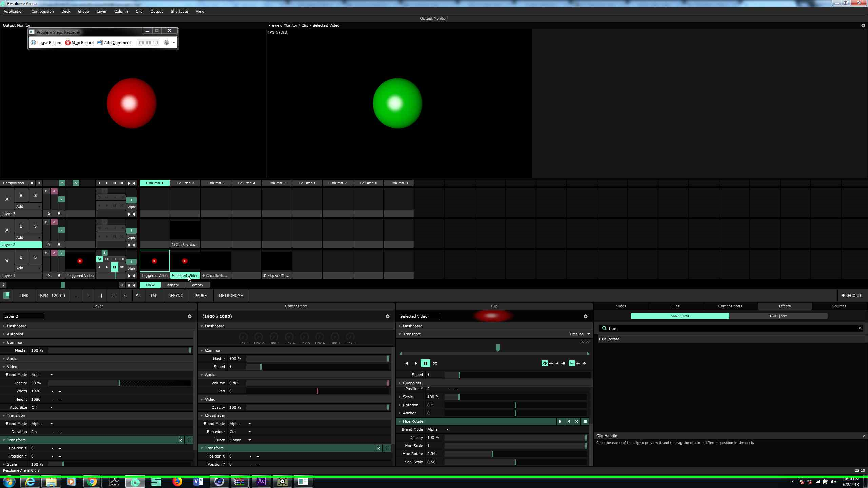Click the Clip panel settings gear
This screenshot has height=488, width=868.
585,316
